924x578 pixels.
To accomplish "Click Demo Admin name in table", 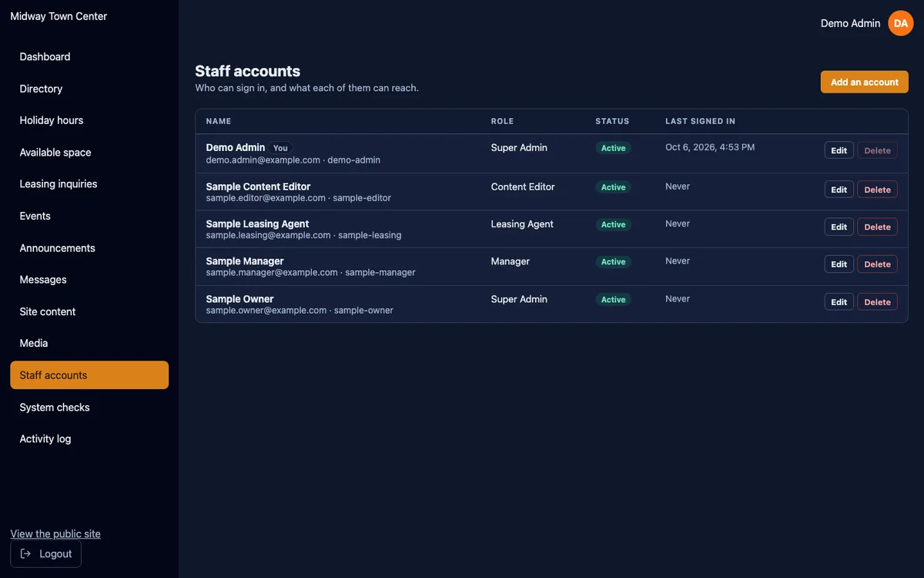I will point(236,147).
